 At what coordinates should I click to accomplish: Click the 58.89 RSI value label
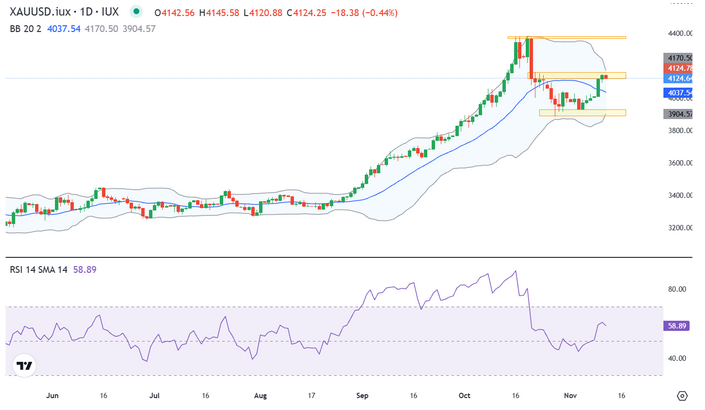click(678, 325)
